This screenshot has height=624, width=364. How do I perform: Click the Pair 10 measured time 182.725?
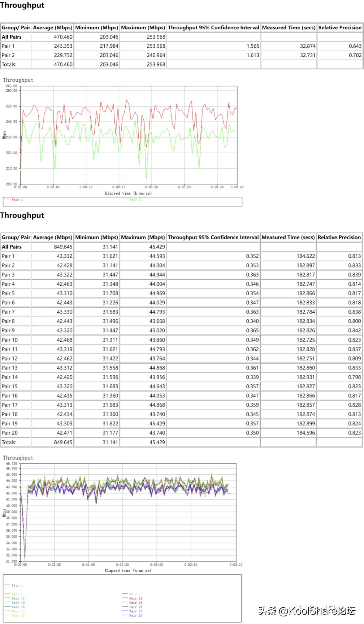tap(306, 340)
